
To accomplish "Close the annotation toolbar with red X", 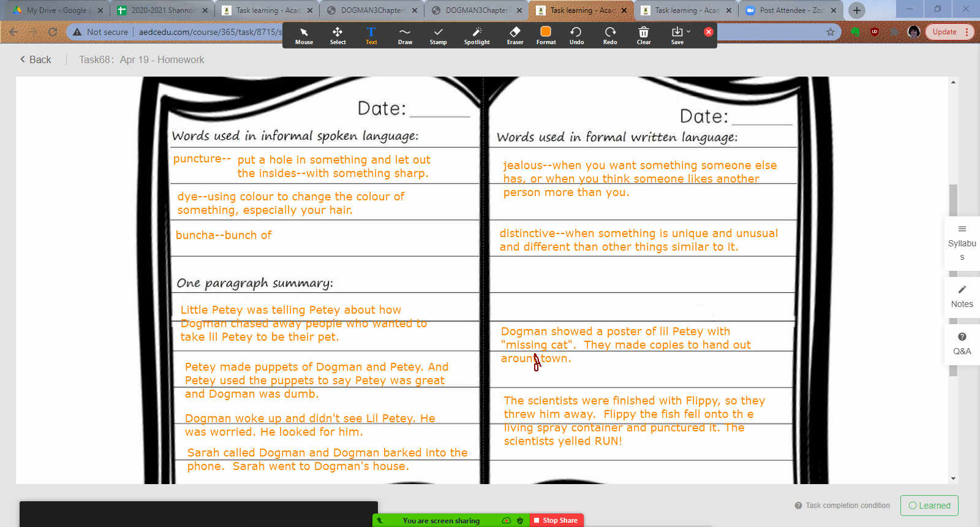I will tap(709, 32).
